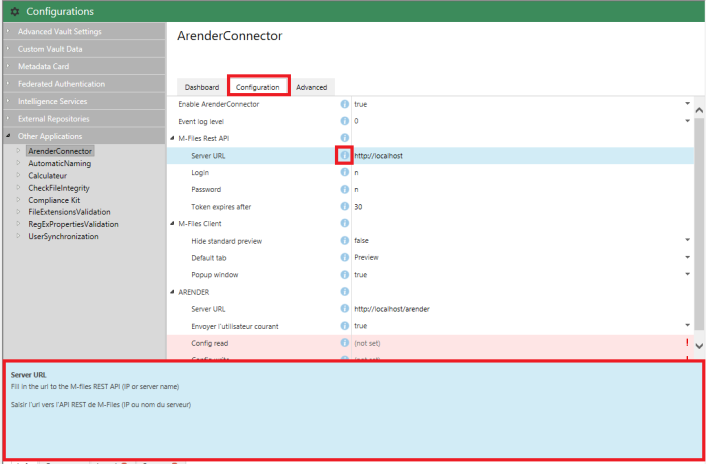The height and width of the screenshot is (464, 708).
Task: Click info icon next to Popup window
Action: coord(345,274)
